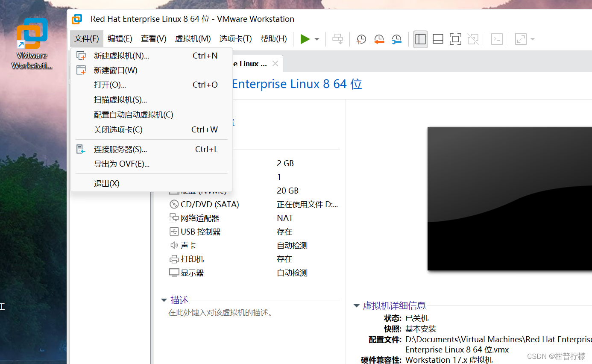Screen dimensions: 592x364
Task: Open VMware Workstation desktop shortcut
Action: click(32, 44)
